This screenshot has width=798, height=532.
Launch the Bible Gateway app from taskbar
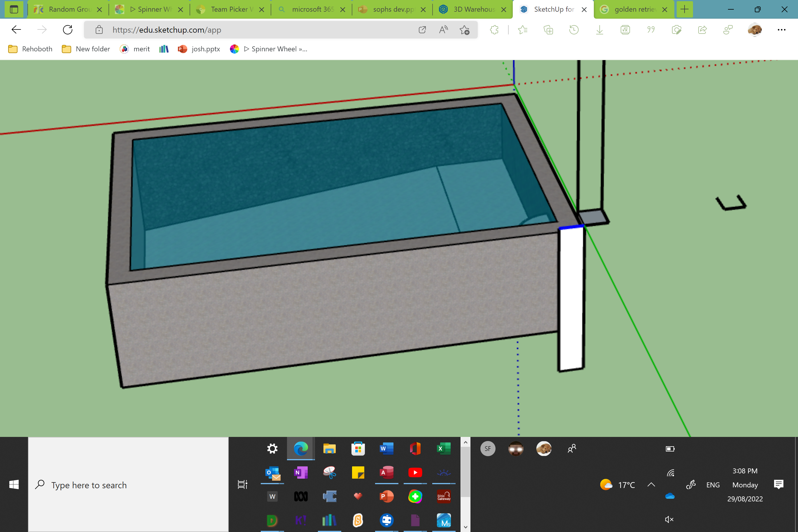coord(444,496)
